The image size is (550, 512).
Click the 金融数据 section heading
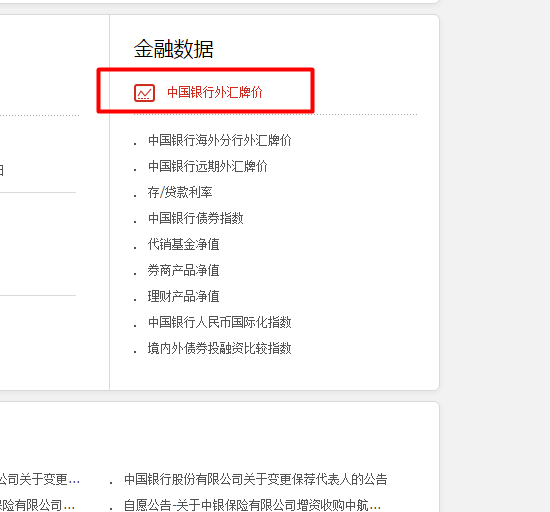(x=174, y=49)
